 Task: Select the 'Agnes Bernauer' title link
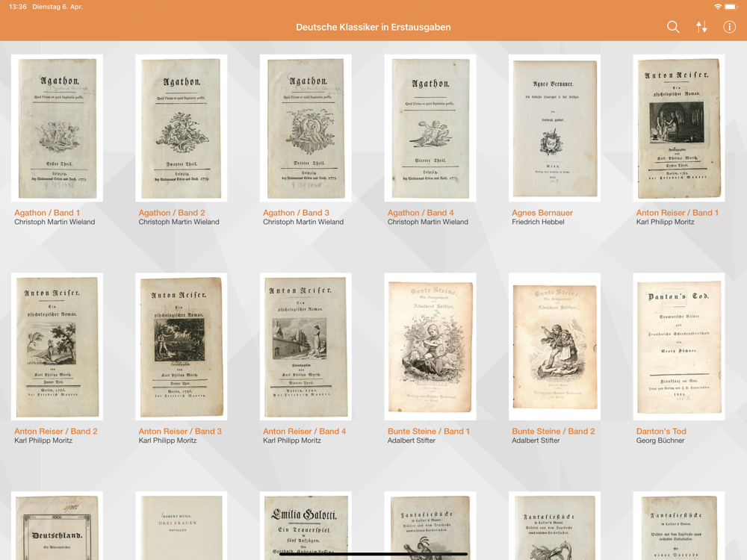[542, 213]
